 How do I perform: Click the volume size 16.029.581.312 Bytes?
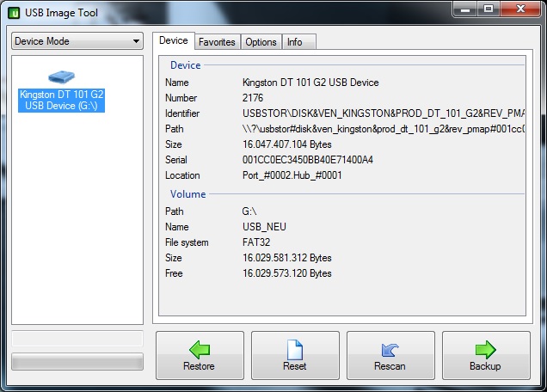(x=286, y=258)
